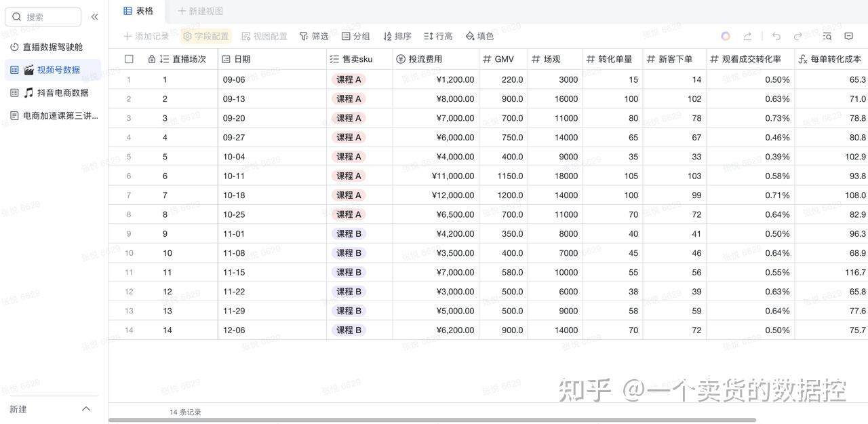Click the share arrow icon
The image size is (868, 424).
pyautogui.click(x=747, y=36)
